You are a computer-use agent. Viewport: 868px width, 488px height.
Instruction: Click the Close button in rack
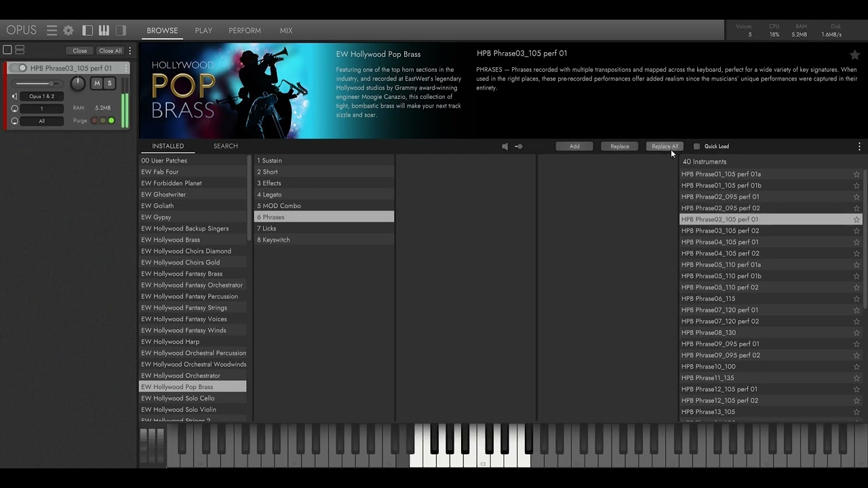pos(80,51)
